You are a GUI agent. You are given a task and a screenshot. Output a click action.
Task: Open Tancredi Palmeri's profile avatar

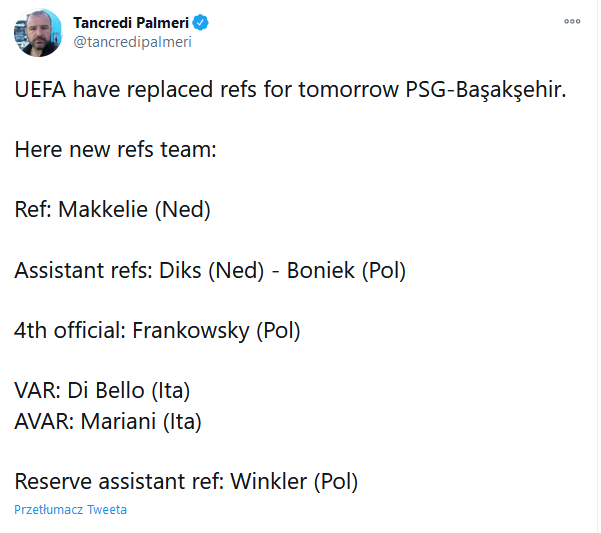(x=38, y=33)
